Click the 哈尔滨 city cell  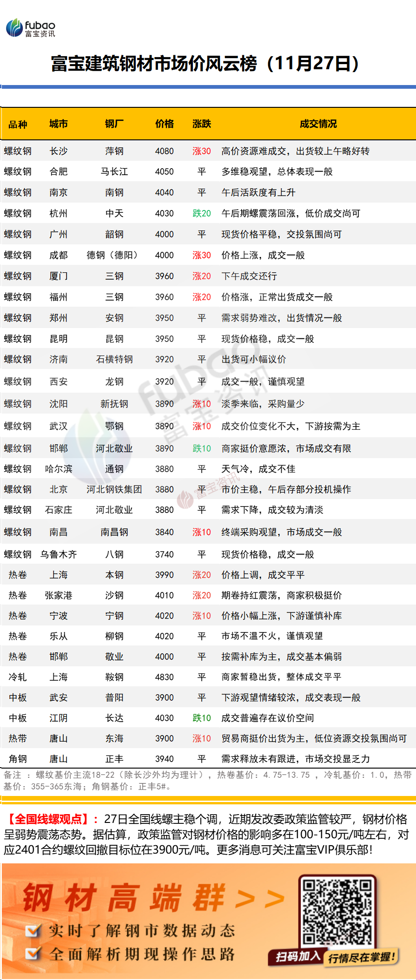[59, 469]
